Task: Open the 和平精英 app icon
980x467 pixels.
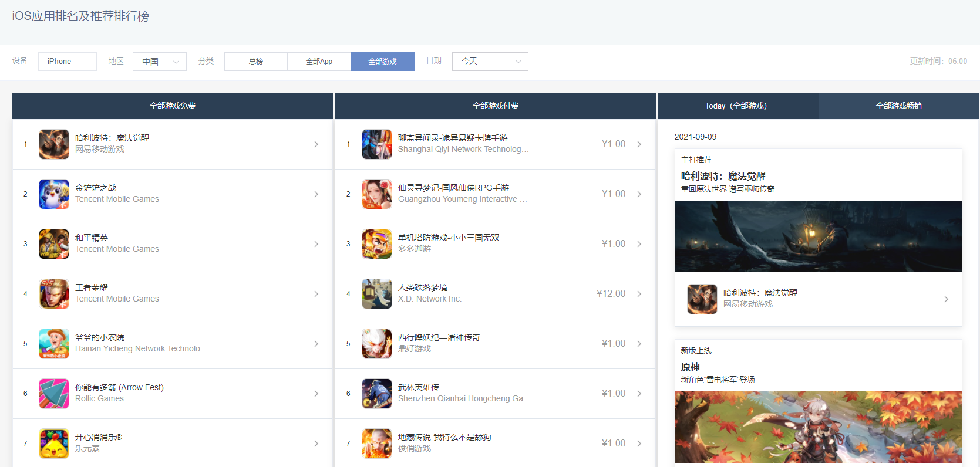Action: [54, 244]
